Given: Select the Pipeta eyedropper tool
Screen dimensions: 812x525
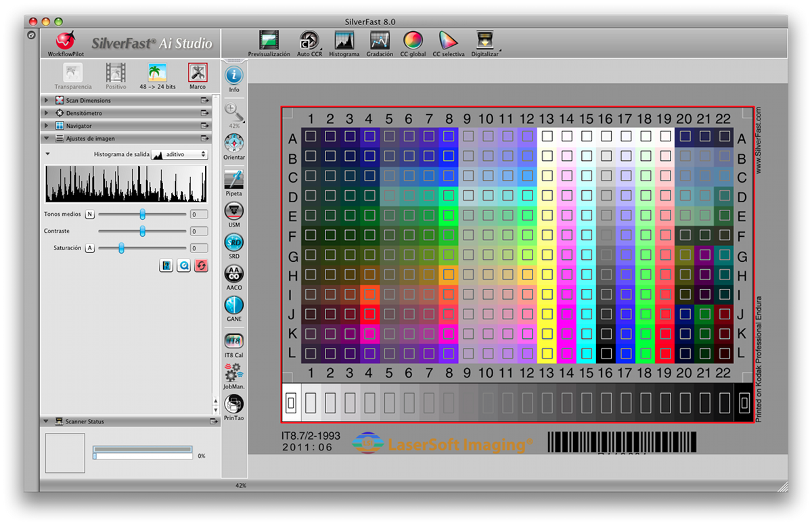Looking at the screenshot, I should click(234, 180).
